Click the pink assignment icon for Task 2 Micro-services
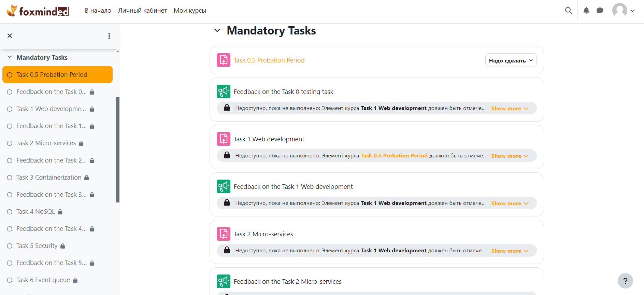 click(223, 234)
